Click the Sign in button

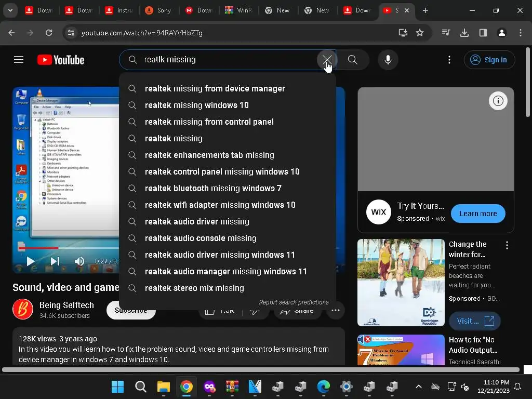point(489,60)
